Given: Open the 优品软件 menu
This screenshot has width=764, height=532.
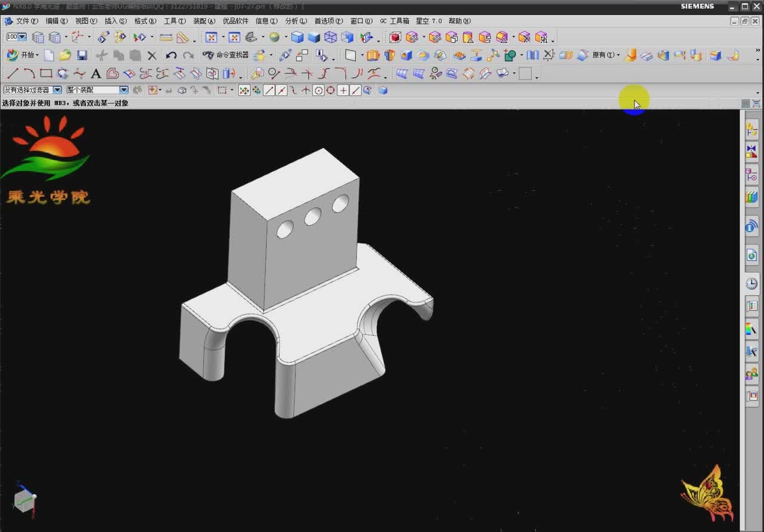Looking at the screenshot, I should 235,21.
